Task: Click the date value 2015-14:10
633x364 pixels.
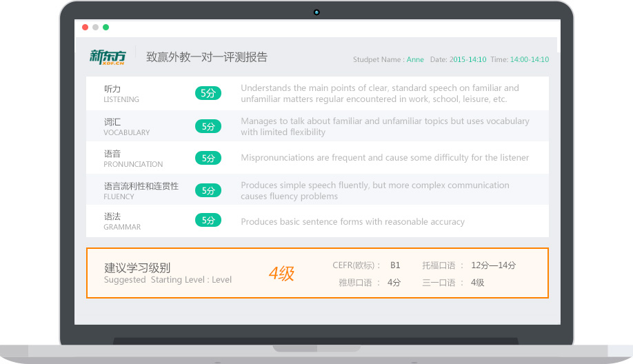Action: (468, 60)
